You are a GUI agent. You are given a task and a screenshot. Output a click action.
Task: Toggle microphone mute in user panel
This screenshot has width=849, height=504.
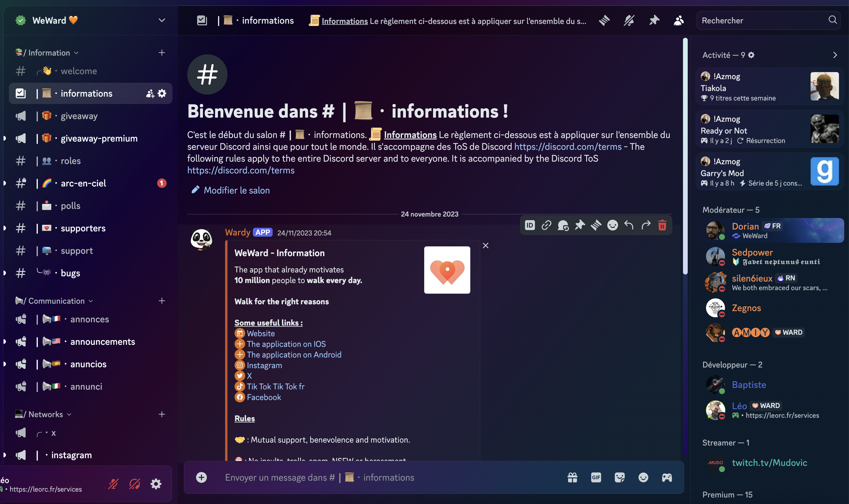(x=113, y=484)
